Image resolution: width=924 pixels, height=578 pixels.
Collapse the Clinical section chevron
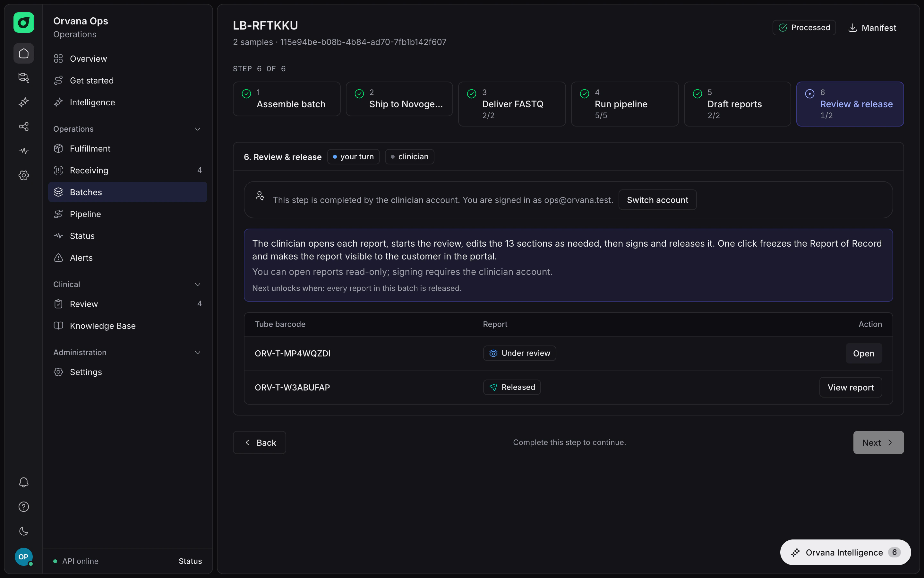coord(197,285)
